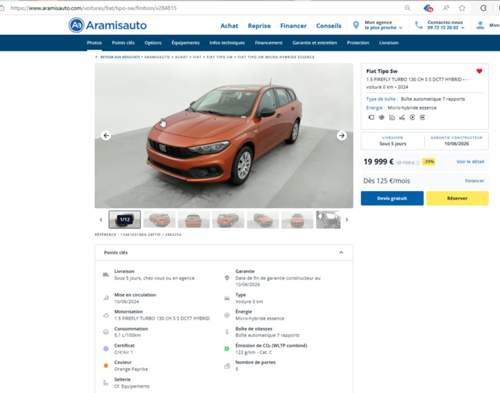Click the Consommation gauge icon
This screenshot has width=500, height=393.
pos(106,332)
